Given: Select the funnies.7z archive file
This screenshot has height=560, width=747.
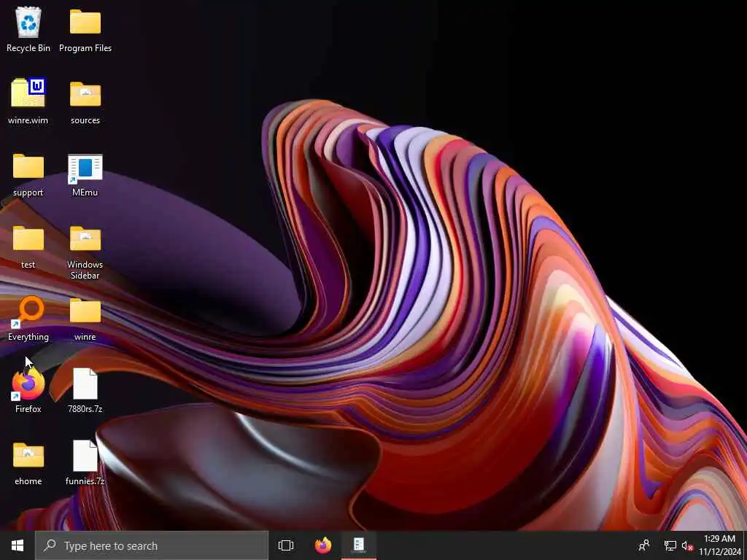Looking at the screenshot, I should pos(85,463).
